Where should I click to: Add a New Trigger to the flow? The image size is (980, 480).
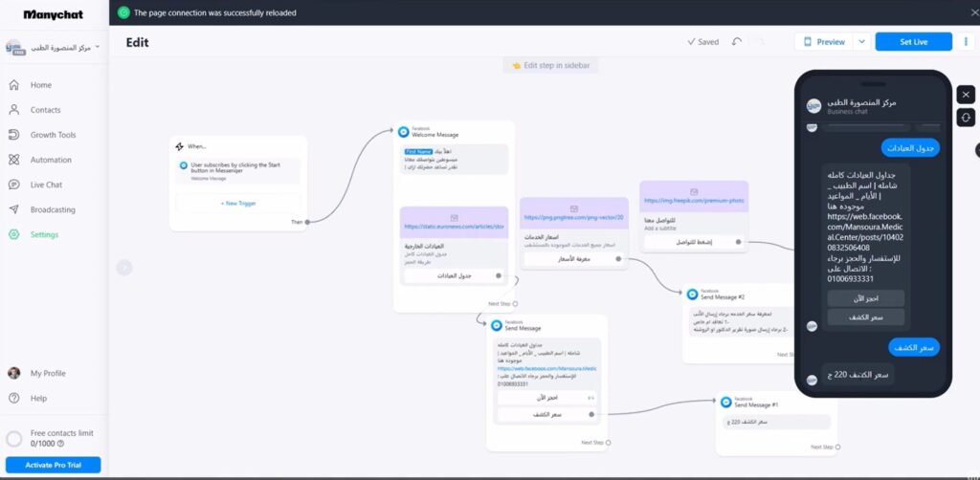[x=238, y=203]
